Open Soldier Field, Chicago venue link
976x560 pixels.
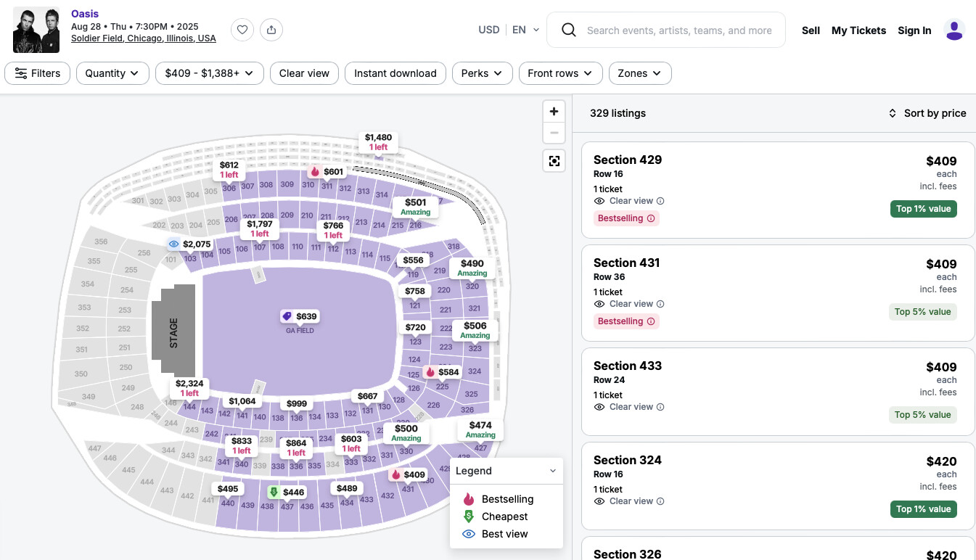144,38
